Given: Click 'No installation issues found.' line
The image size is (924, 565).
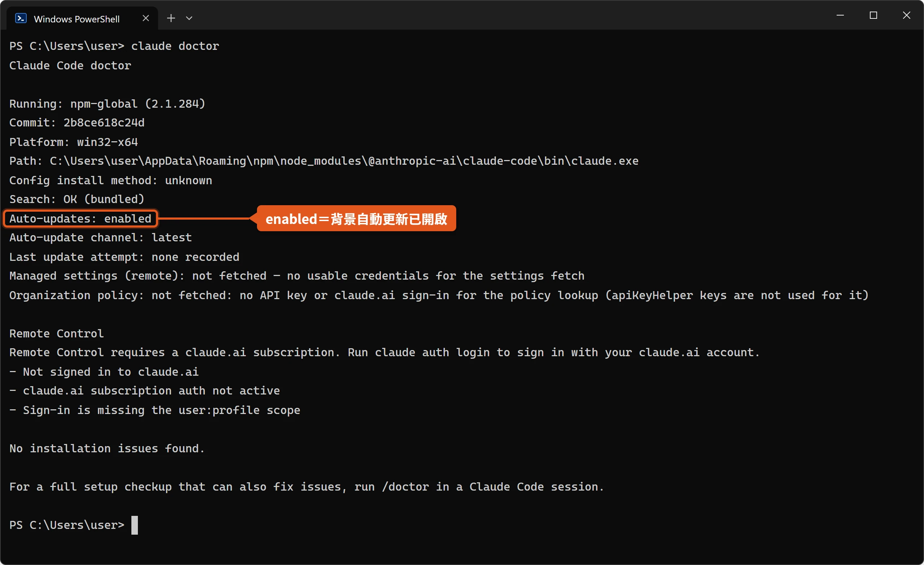Looking at the screenshot, I should coord(107,449).
